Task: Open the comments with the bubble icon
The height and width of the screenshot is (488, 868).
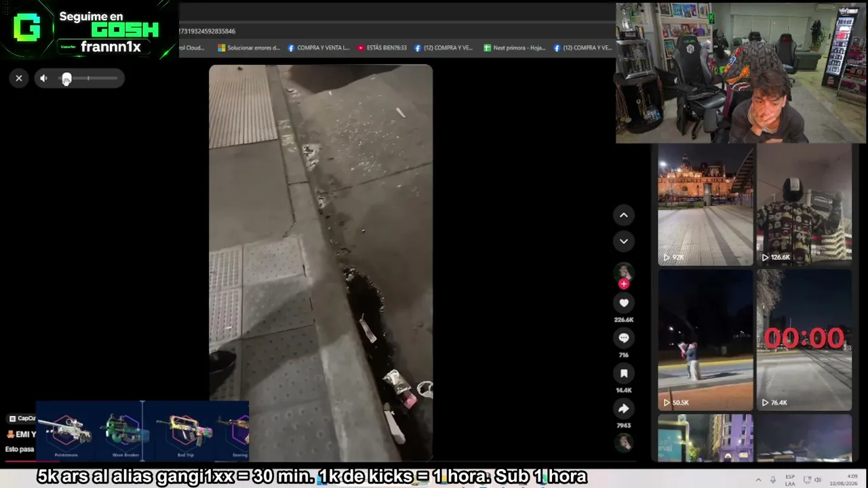Action: (x=624, y=338)
